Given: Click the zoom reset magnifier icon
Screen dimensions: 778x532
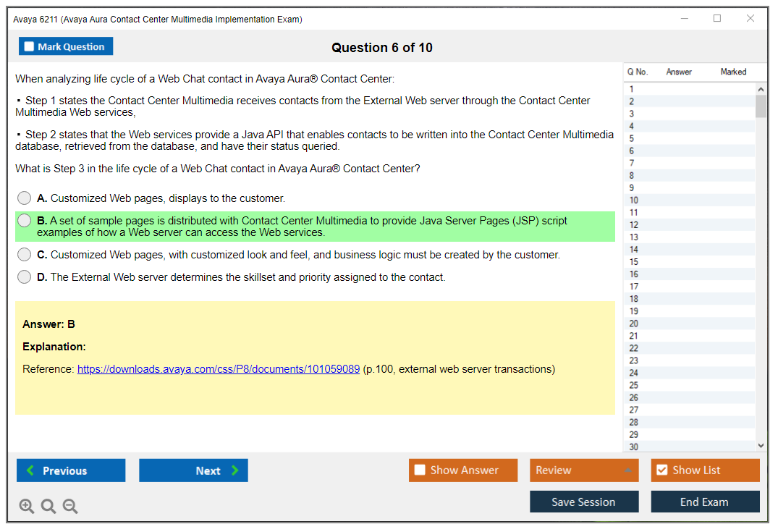Looking at the screenshot, I should point(48,507).
